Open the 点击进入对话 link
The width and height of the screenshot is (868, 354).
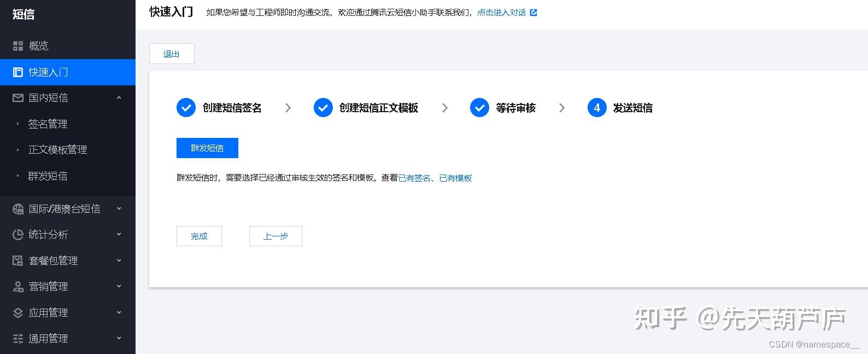pyautogui.click(x=501, y=13)
